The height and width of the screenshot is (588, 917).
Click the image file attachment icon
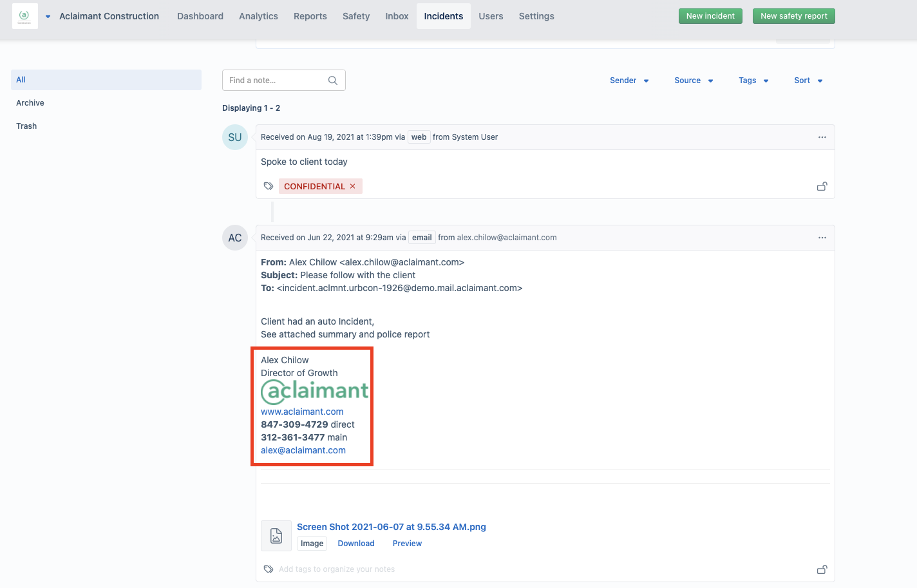pos(276,536)
